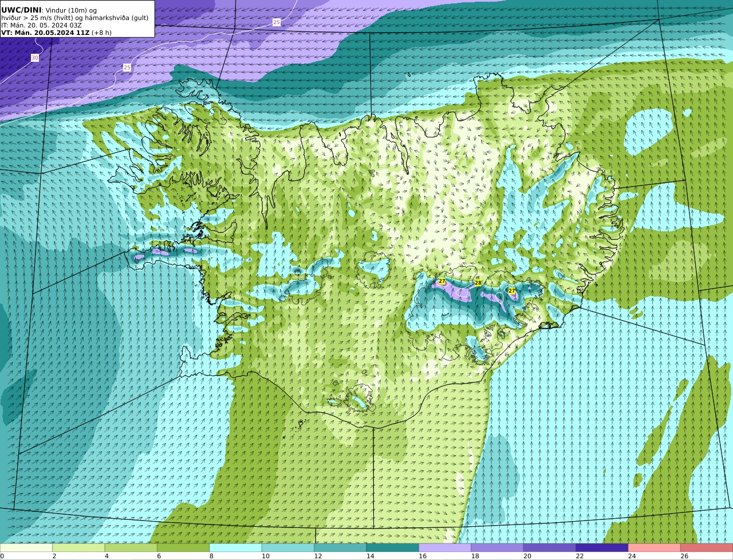Select the 6–8 m/s olive green legend swatch
The width and height of the screenshot is (733, 560).
[x=183, y=548]
